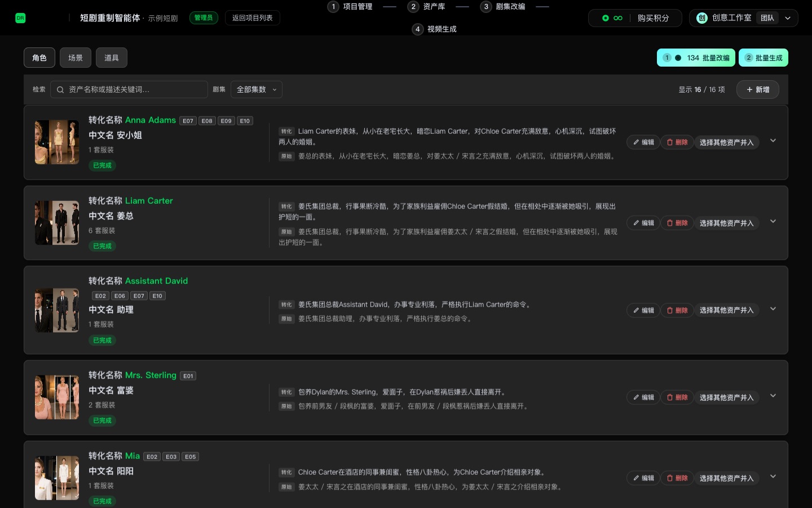Screen dimensions: 812x508
Task: Edit the Liam Carter character
Action: click(643, 223)
